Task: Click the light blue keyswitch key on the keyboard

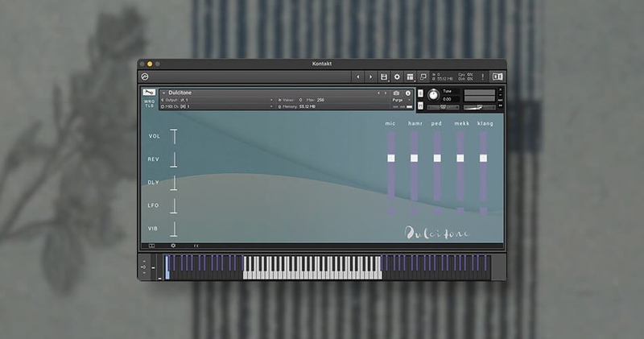Action: point(167,267)
